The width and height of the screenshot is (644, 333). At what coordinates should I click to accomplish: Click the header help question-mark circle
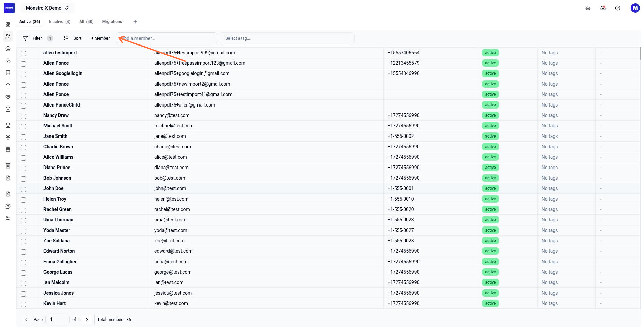coord(618,8)
